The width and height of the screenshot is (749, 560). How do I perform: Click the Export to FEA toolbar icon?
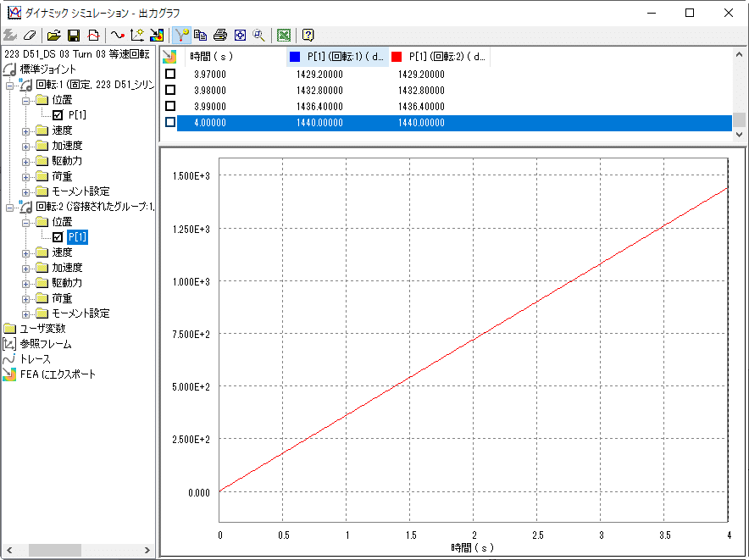click(157, 36)
